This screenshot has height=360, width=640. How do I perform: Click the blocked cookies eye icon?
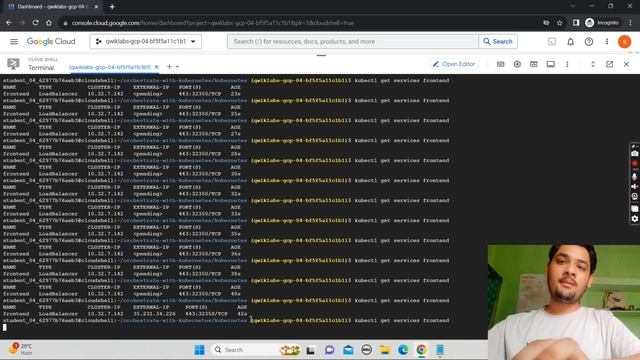click(x=546, y=23)
